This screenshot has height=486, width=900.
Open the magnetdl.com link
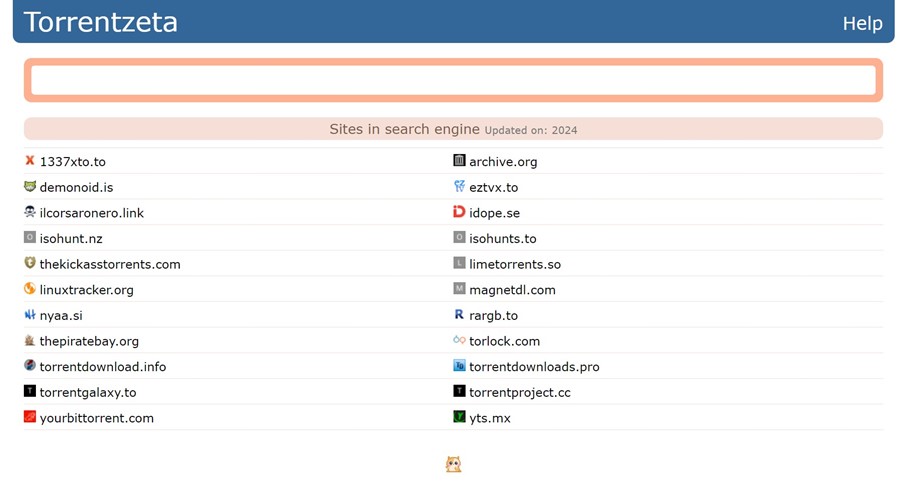pyautogui.click(x=512, y=290)
